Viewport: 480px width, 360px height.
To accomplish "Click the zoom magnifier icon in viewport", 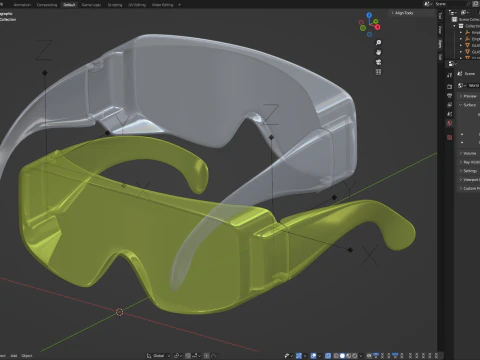I will pyautogui.click(x=378, y=43).
